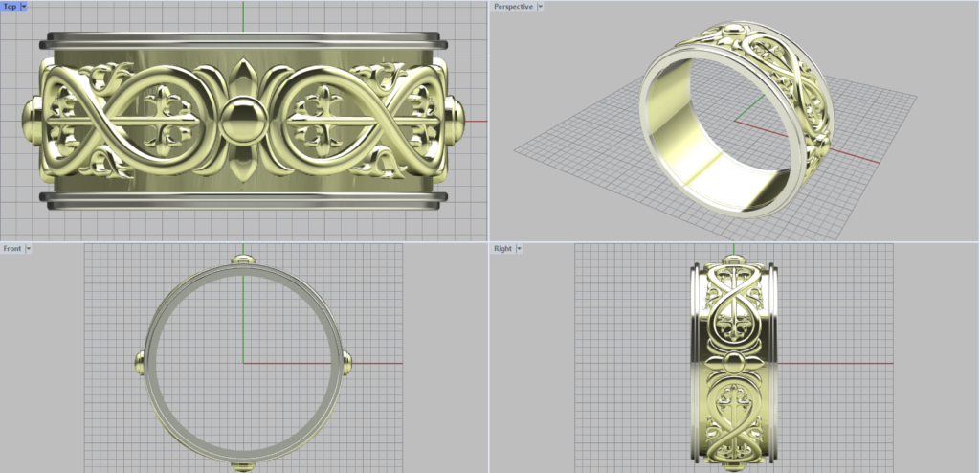Open the Top viewport dropdown arrow menu
Viewport: 980px width, 473px height.
(25, 7)
